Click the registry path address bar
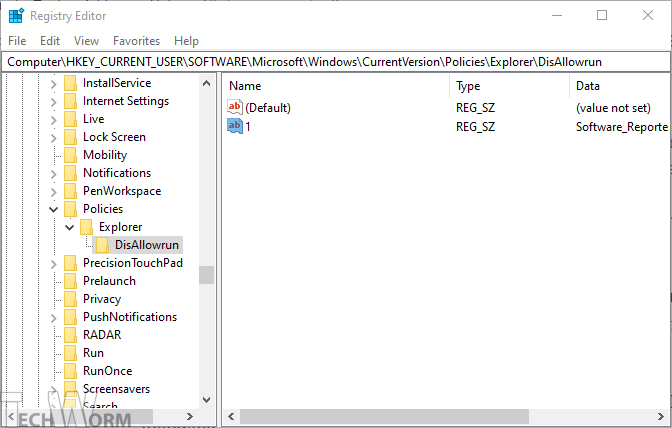This screenshot has height=428, width=672. (x=336, y=62)
